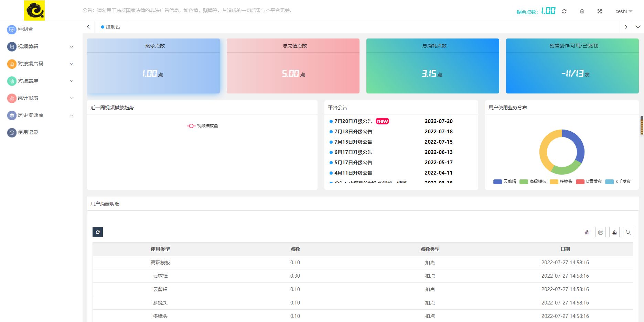644x322 pixels.
Task: Export the consumption table data
Action: pos(614,232)
